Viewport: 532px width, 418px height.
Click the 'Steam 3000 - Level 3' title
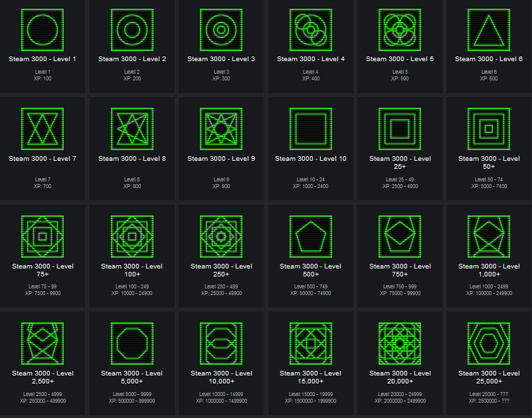[x=221, y=59]
